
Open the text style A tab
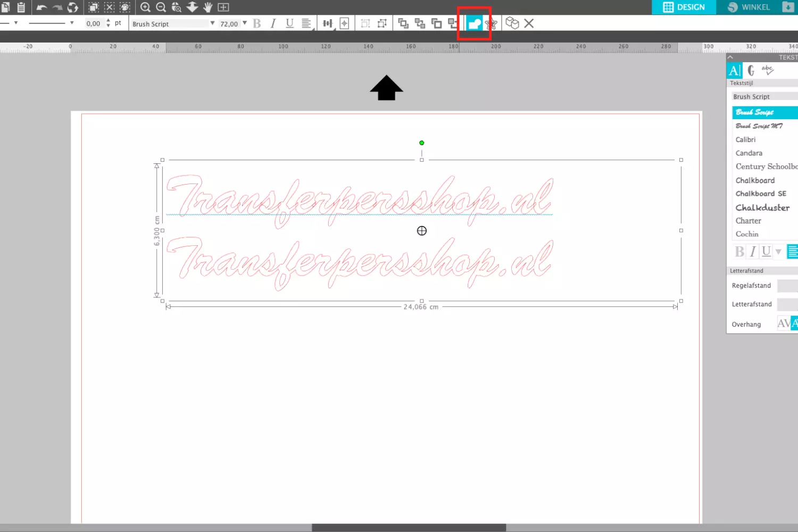pyautogui.click(x=735, y=71)
